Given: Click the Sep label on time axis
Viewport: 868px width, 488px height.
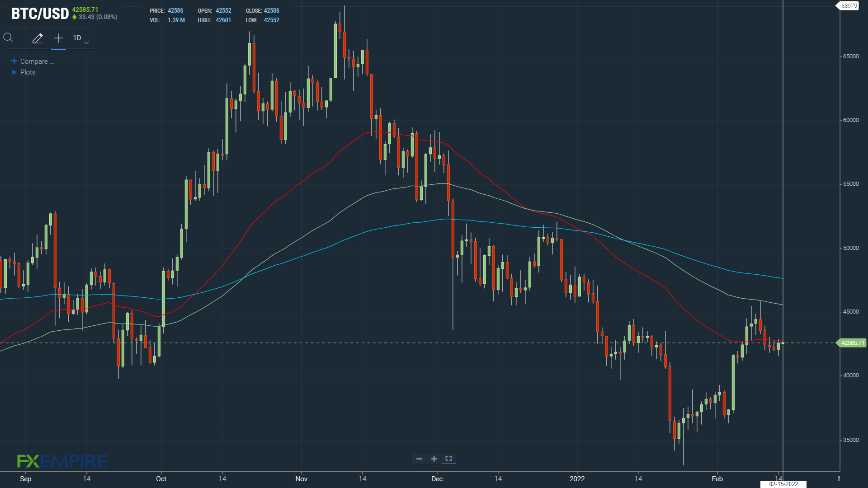Looking at the screenshot, I should pyautogui.click(x=26, y=479).
